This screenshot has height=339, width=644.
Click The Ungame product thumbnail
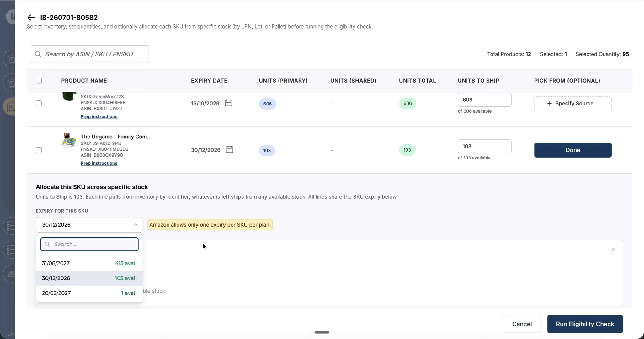pos(69,140)
